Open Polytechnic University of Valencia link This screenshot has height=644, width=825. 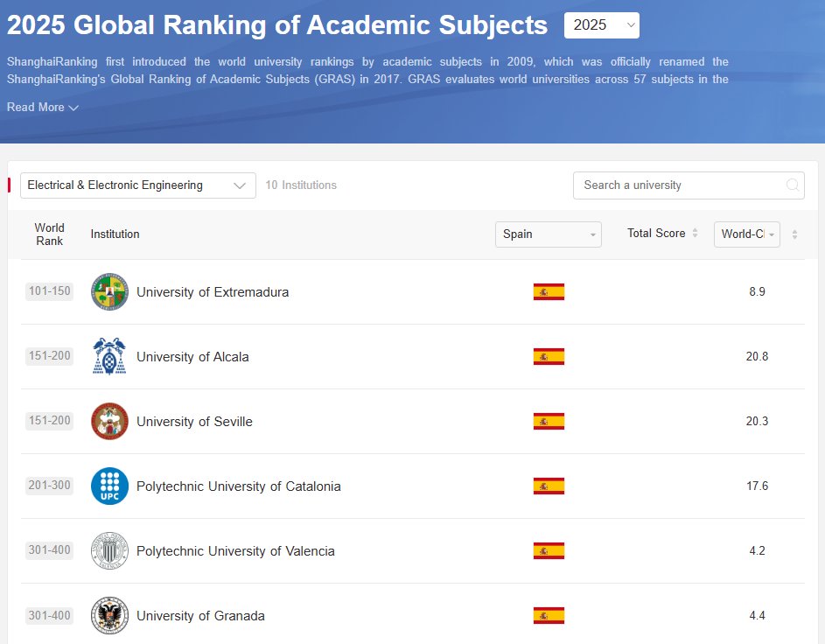click(x=235, y=551)
